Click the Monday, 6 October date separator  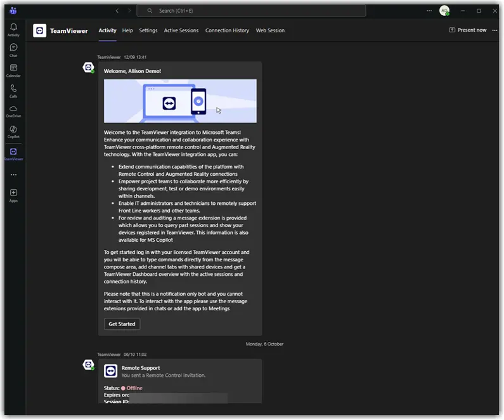tap(264, 344)
